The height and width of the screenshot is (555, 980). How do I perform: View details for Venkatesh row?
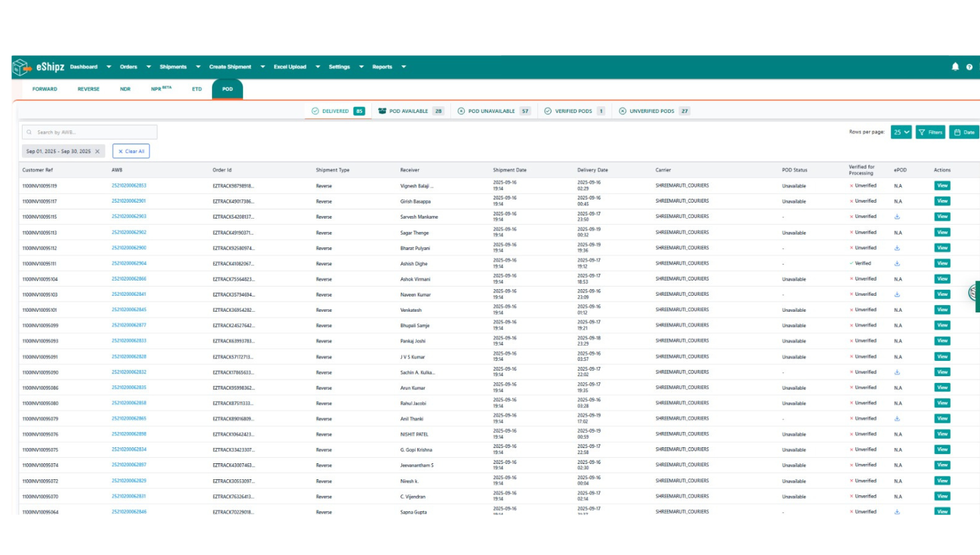(942, 310)
